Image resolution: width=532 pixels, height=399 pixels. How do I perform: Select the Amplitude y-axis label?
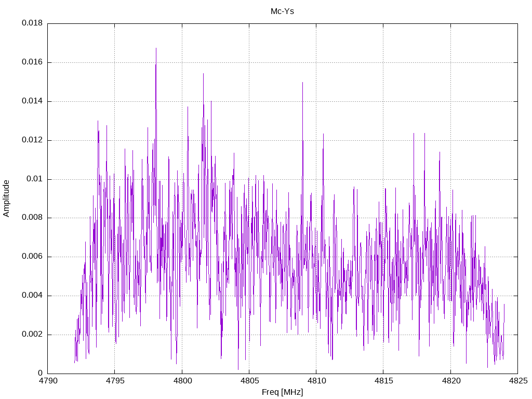point(6,198)
